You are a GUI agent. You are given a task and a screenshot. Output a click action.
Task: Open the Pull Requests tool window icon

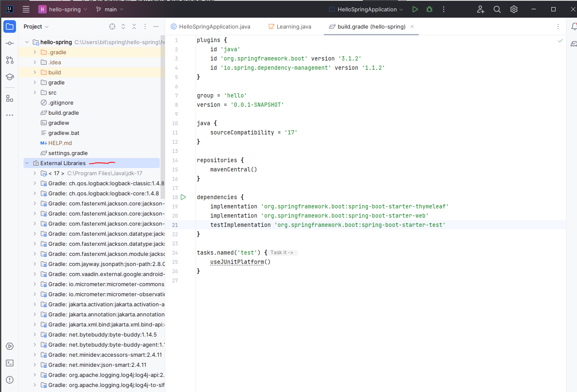click(10, 60)
